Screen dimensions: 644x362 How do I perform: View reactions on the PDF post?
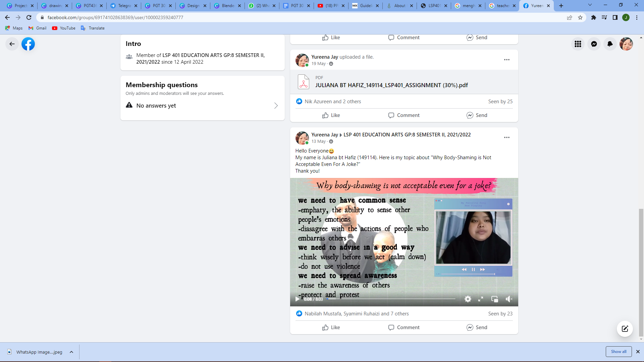click(x=299, y=101)
